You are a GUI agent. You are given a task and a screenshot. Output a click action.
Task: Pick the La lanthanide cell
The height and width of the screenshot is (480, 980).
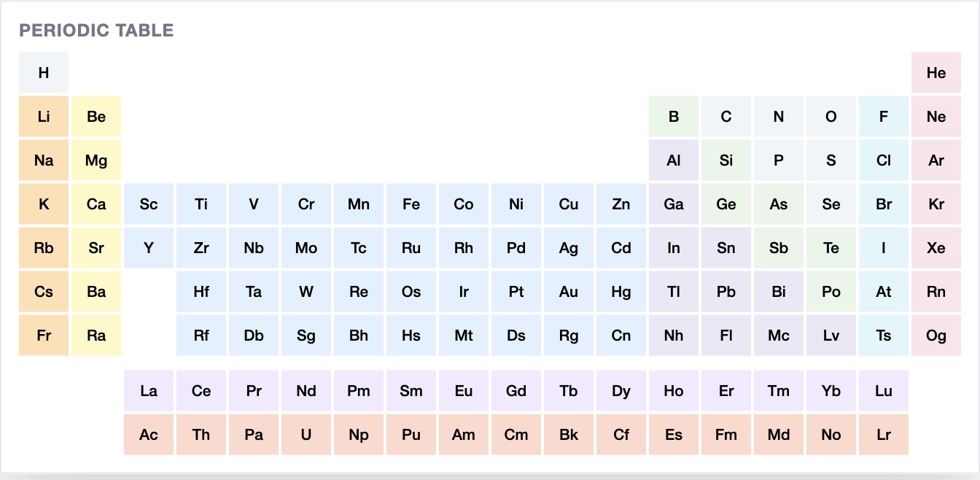(x=149, y=391)
